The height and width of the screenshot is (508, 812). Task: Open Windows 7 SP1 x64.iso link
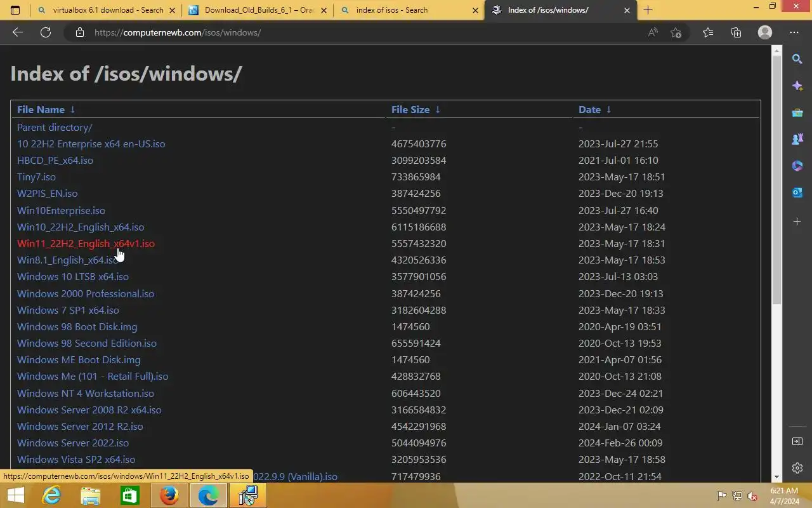tap(68, 310)
